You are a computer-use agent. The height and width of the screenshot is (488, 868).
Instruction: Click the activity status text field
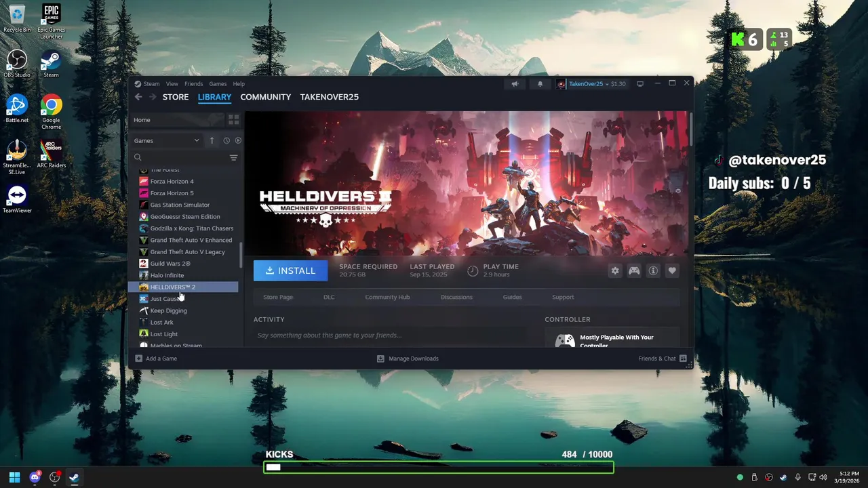pos(390,335)
